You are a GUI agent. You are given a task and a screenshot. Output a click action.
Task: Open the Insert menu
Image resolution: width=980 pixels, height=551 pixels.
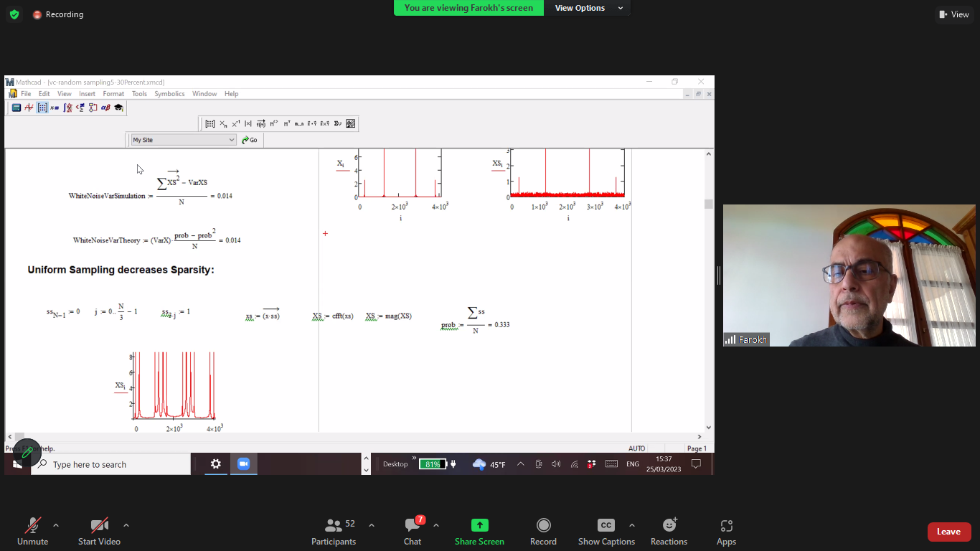[x=87, y=94]
